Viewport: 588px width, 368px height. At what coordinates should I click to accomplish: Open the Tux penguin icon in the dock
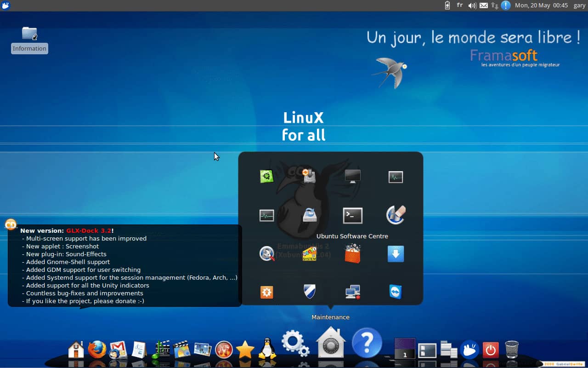tap(267, 348)
